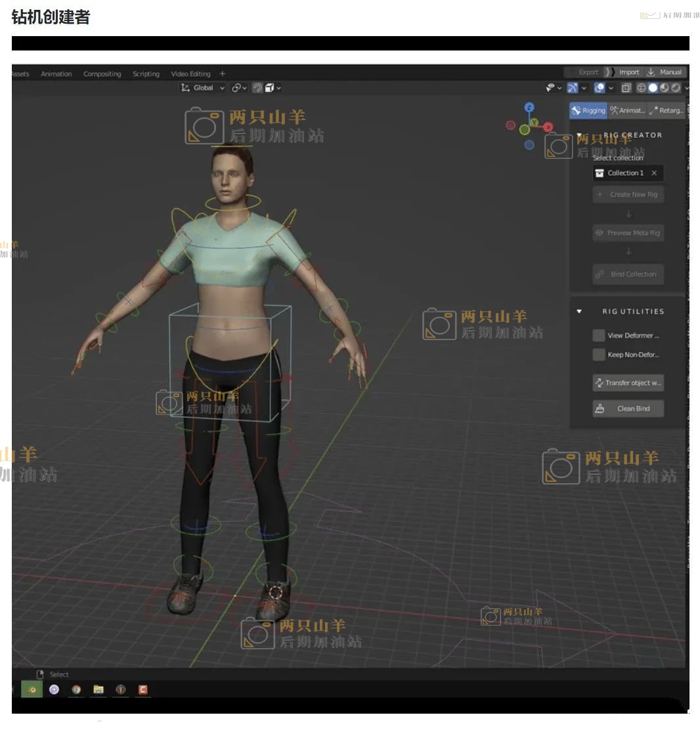Open Global transform orientation dropdown

coord(203,88)
